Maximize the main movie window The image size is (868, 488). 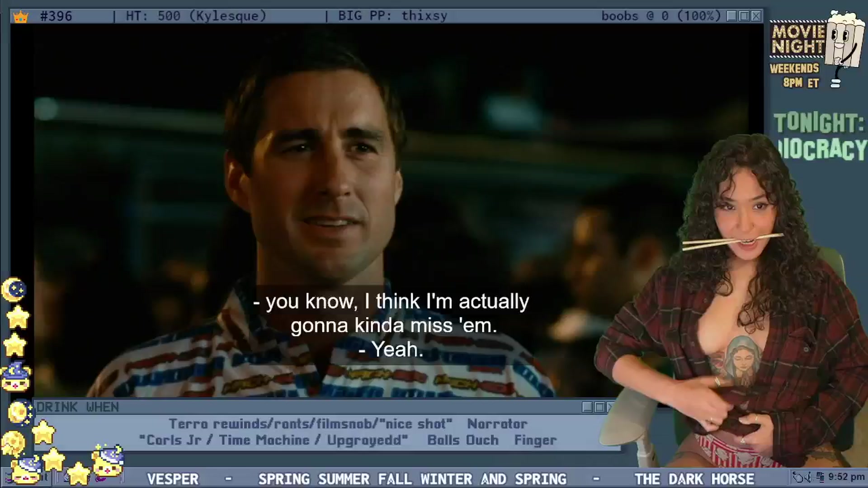point(744,16)
